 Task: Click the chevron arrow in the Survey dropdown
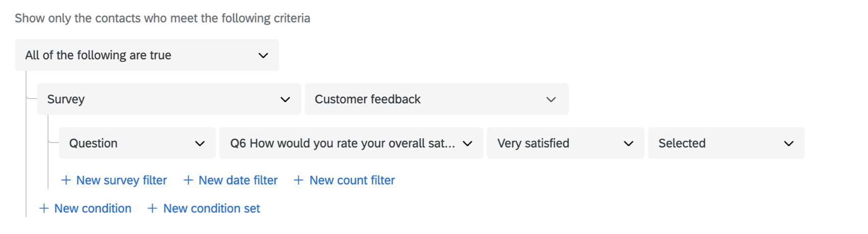pyautogui.click(x=285, y=100)
